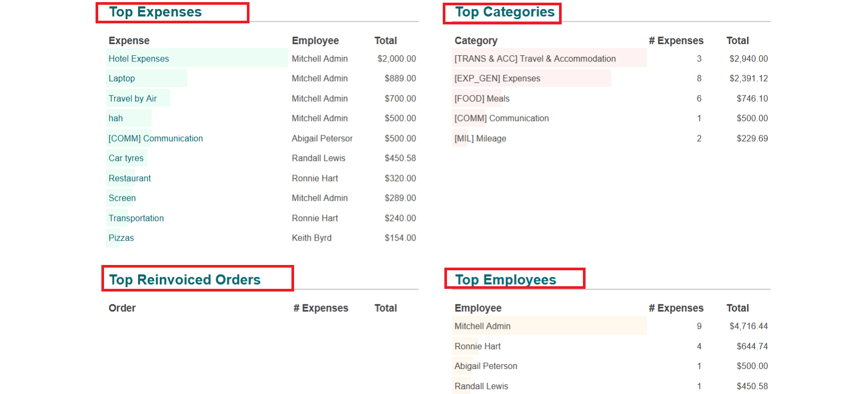Click the $2,940.00 category total
Viewport: 868px width, 394px height.
point(749,58)
